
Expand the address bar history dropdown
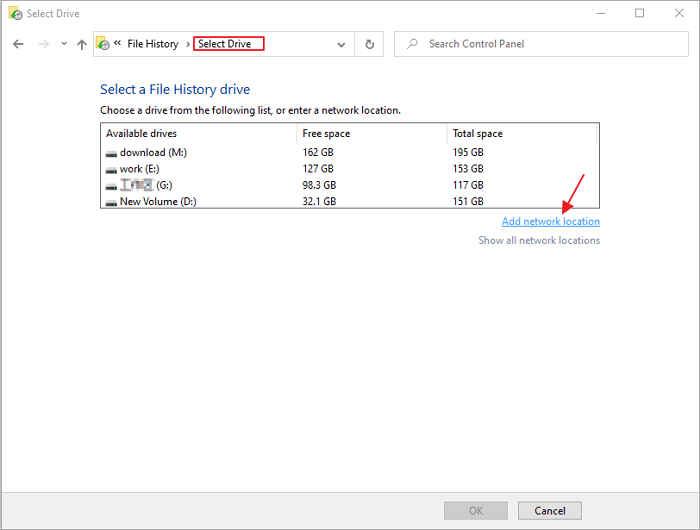tap(342, 44)
